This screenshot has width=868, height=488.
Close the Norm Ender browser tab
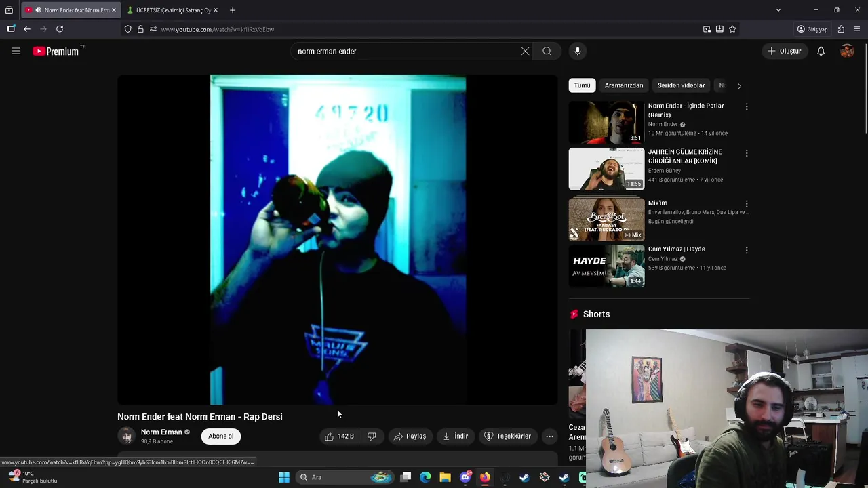[x=113, y=10]
